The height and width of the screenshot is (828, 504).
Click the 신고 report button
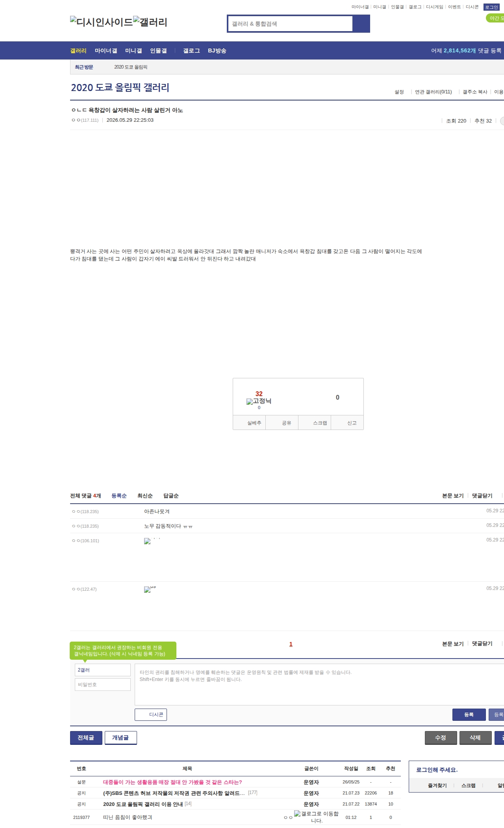(347, 423)
